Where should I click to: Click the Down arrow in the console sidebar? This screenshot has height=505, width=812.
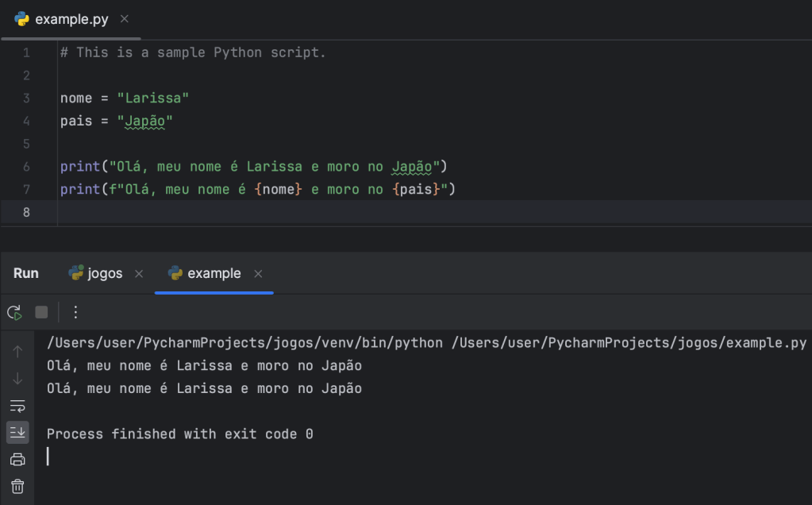coord(17,379)
